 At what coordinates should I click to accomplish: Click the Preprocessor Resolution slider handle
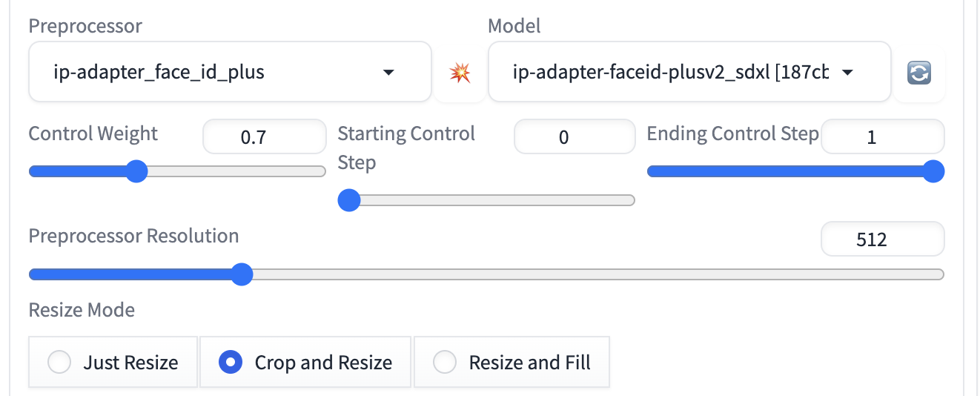point(241,274)
